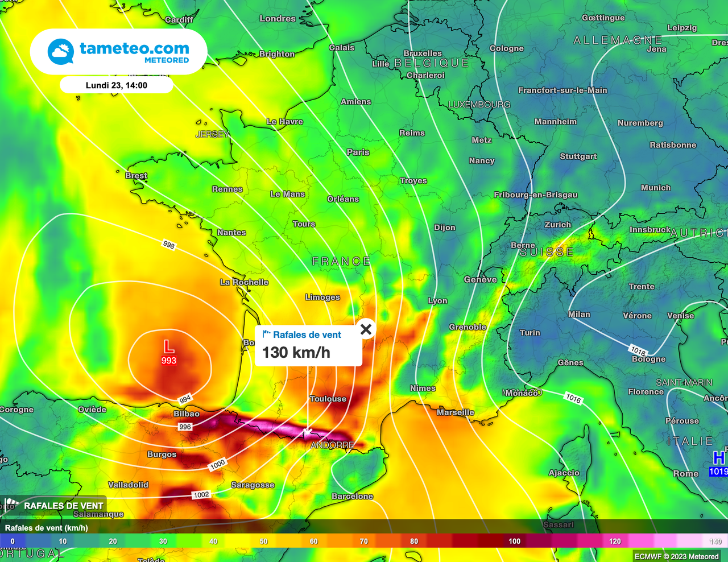Click the wind flag icon in popup
The width and height of the screenshot is (728, 562).
(x=266, y=334)
